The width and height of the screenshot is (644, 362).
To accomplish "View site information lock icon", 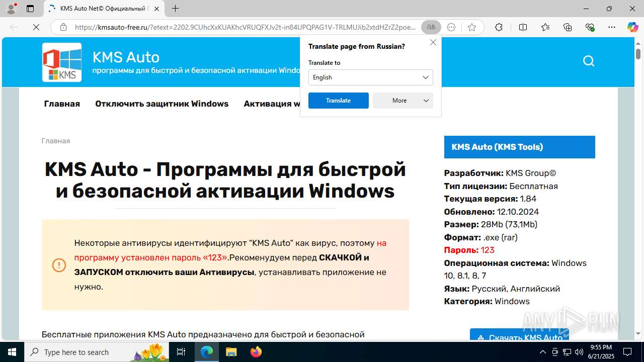I will [x=63, y=27].
